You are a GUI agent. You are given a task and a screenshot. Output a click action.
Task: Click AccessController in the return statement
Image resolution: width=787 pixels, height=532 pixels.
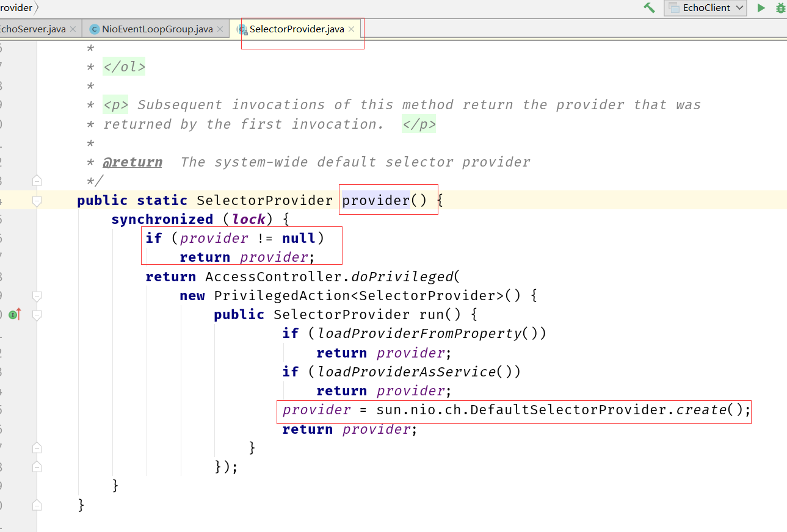click(274, 276)
